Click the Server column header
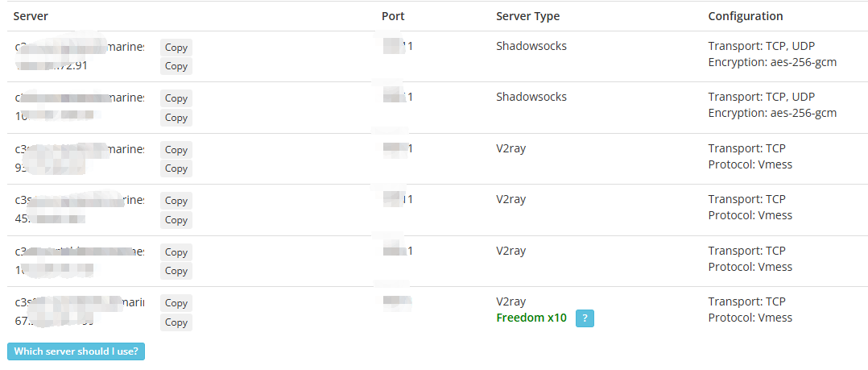This screenshot has height=370, width=868. tap(31, 16)
